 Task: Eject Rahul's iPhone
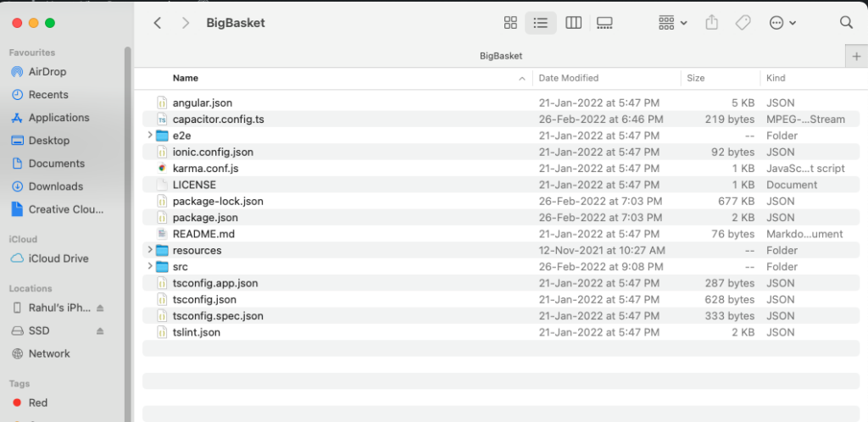coord(100,308)
